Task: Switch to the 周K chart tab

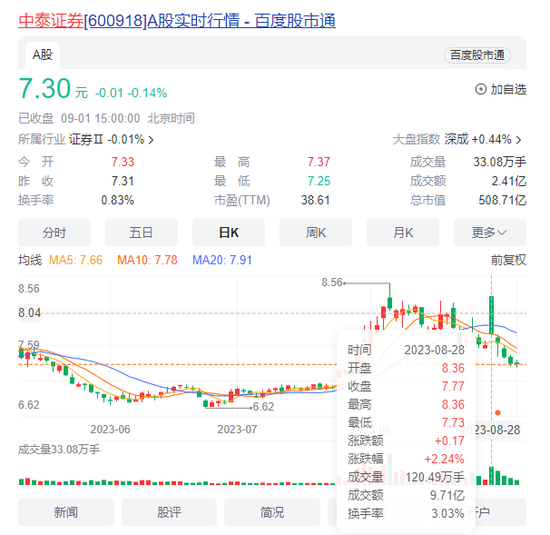Action: click(316, 233)
